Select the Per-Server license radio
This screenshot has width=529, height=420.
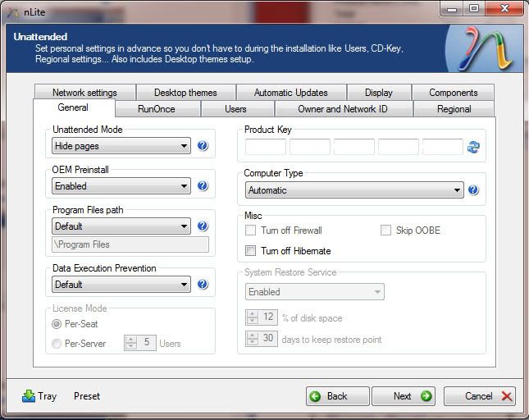[x=57, y=344]
